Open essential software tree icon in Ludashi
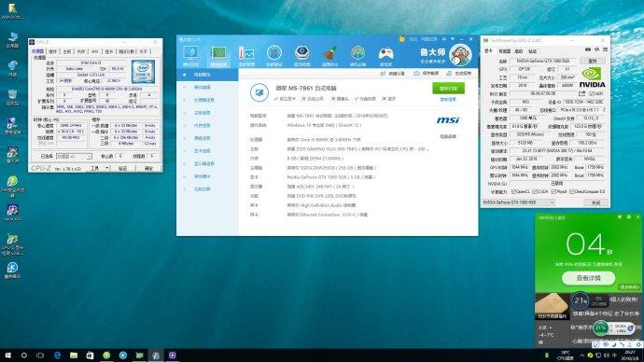644x362 pixels. point(357,55)
